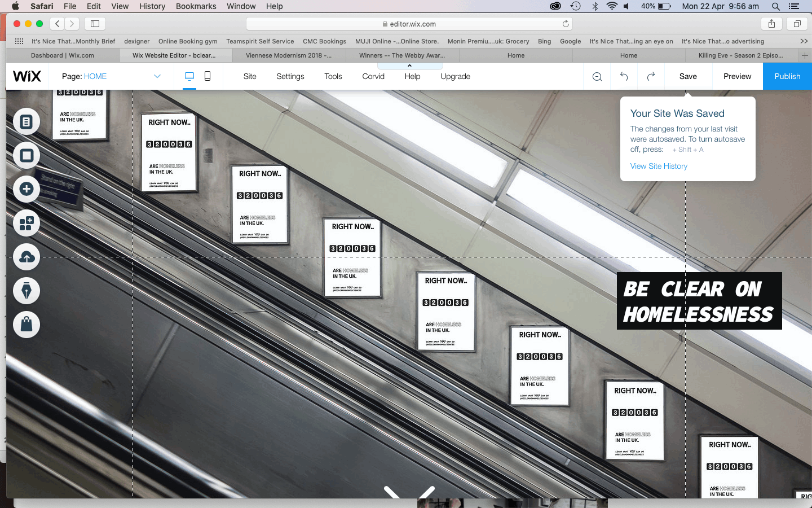
Task: Click the zoom out magnifier icon
Action: 597,77
